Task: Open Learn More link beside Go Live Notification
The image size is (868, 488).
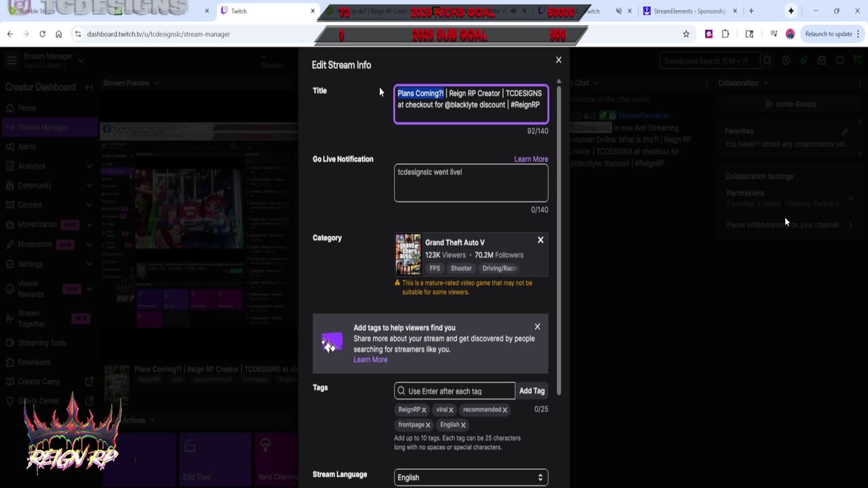Action: point(531,159)
